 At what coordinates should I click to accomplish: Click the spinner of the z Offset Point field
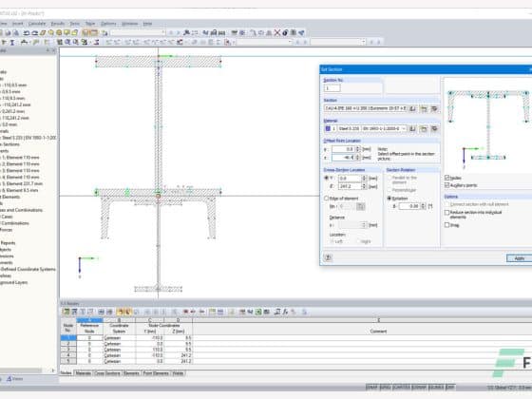click(358, 158)
